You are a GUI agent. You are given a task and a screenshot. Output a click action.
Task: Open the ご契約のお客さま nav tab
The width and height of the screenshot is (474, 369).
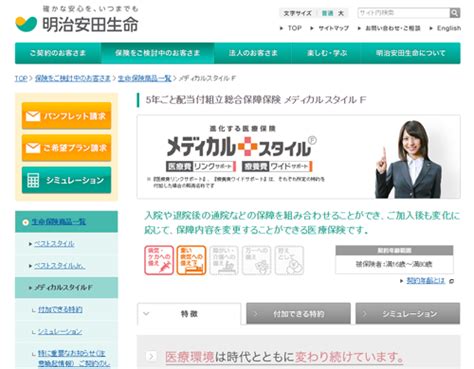point(58,53)
